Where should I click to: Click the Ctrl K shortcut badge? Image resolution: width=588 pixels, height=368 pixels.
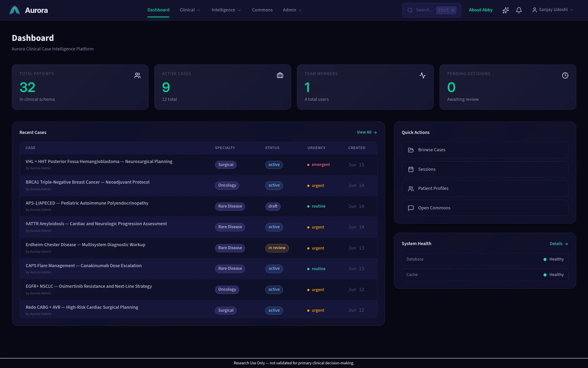(446, 10)
